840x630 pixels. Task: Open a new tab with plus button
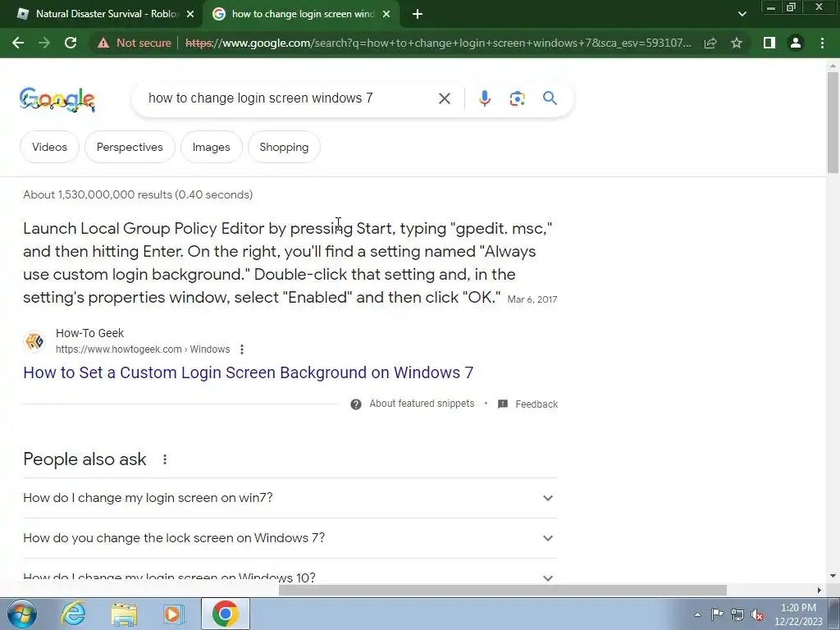point(418,14)
